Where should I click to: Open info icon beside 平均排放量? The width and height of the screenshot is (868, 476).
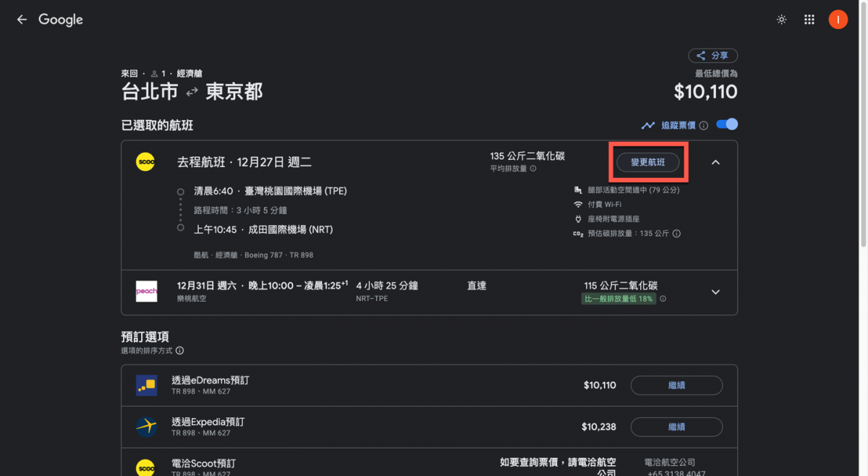pyautogui.click(x=533, y=169)
